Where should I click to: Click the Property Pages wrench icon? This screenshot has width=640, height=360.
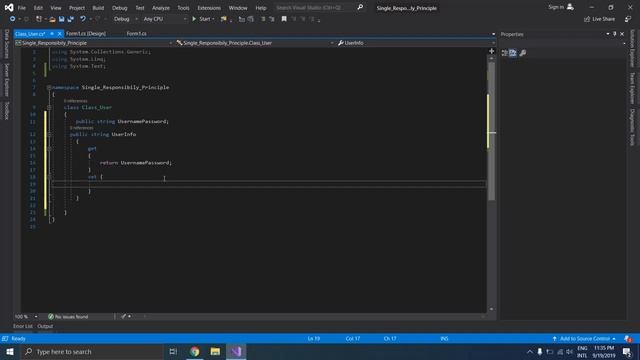[523, 53]
